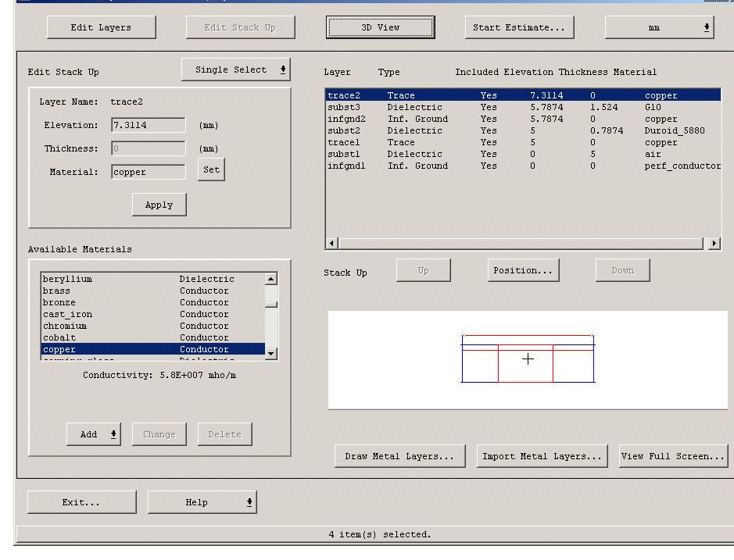Click the Set material button

[x=211, y=169]
